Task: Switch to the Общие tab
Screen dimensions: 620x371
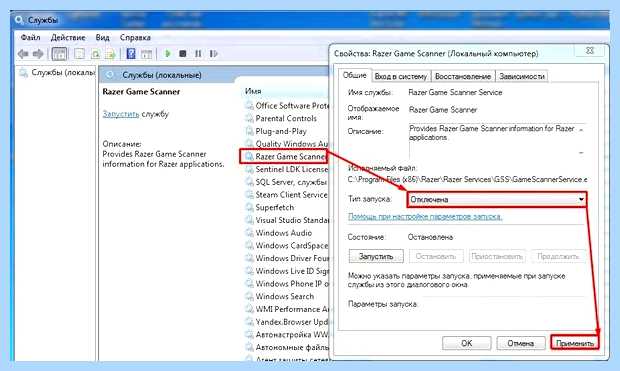Action: coord(354,75)
